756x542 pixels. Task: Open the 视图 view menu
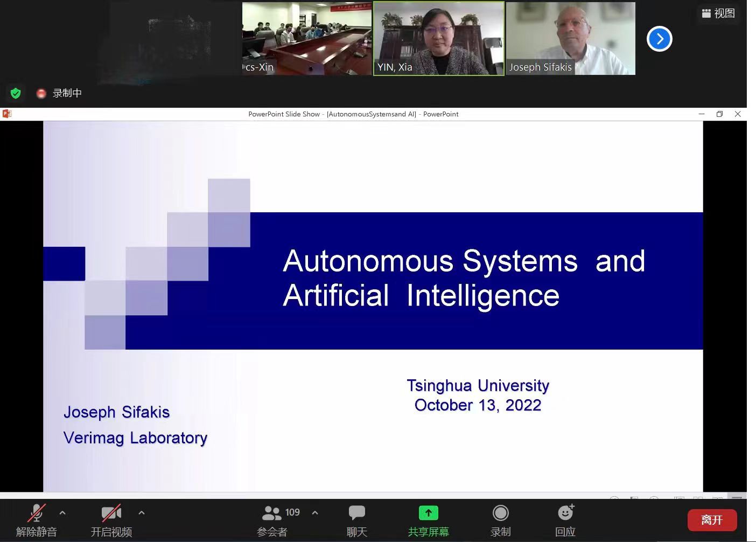tap(718, 13)
